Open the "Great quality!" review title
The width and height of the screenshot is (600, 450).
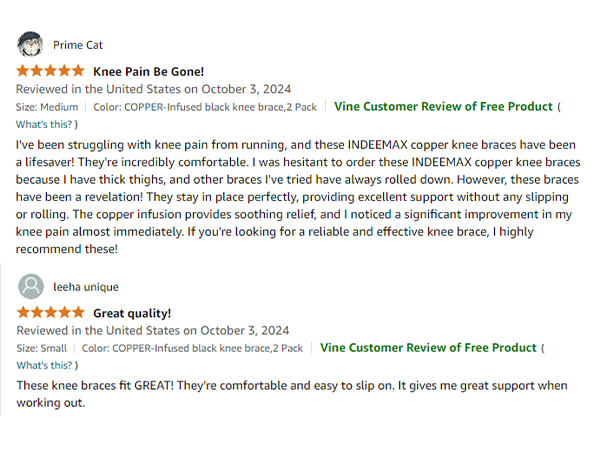(x=132, y=312)
